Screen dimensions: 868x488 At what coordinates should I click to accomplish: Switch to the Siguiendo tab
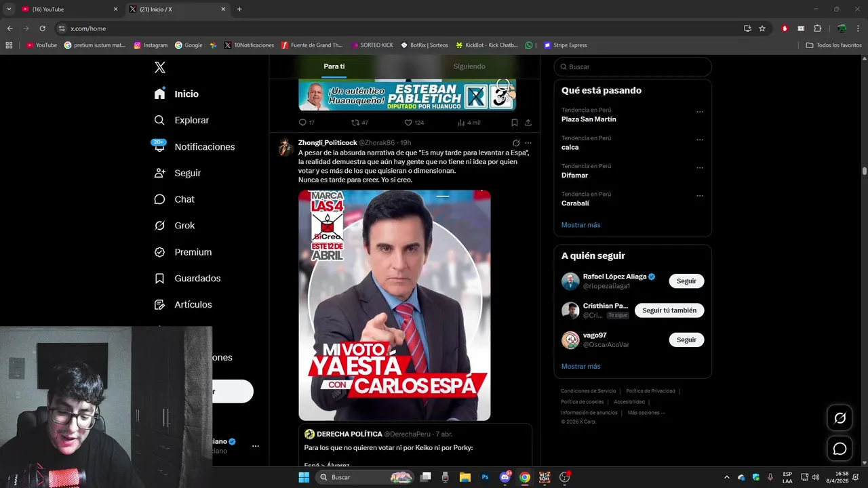tap(469, 66)
